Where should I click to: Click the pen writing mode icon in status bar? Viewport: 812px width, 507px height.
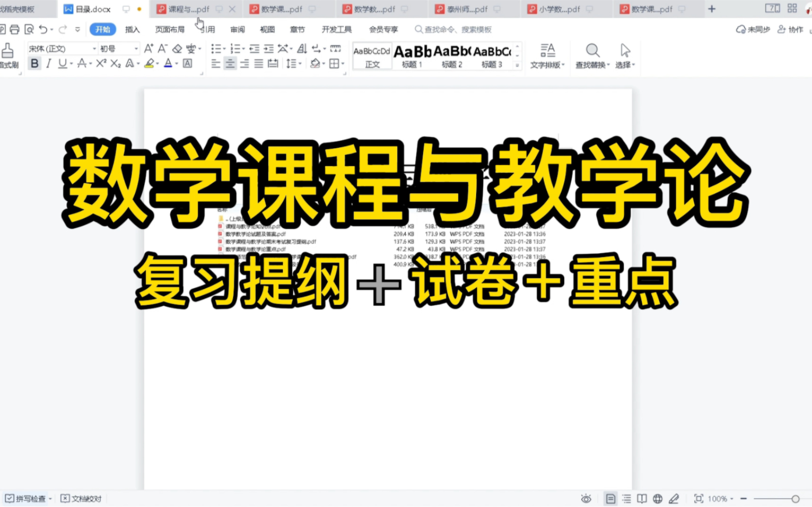[x=674, y=499]
